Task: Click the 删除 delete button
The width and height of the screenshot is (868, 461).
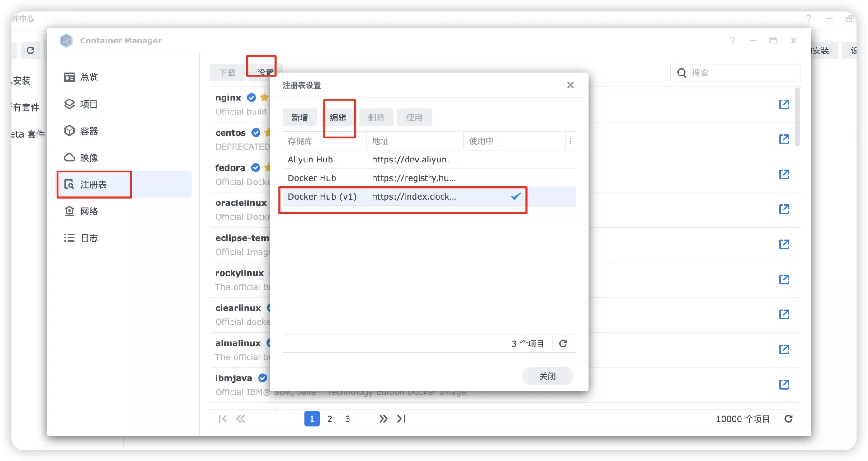Action: (376, 117)
